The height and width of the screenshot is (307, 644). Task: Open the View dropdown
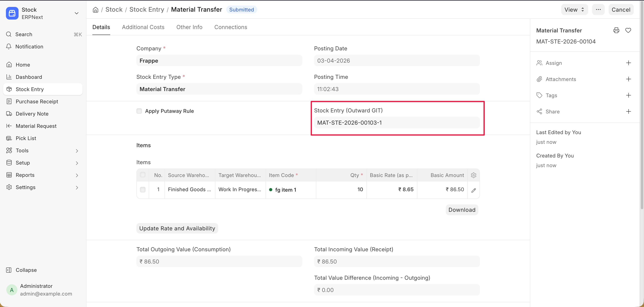[574, 9]
